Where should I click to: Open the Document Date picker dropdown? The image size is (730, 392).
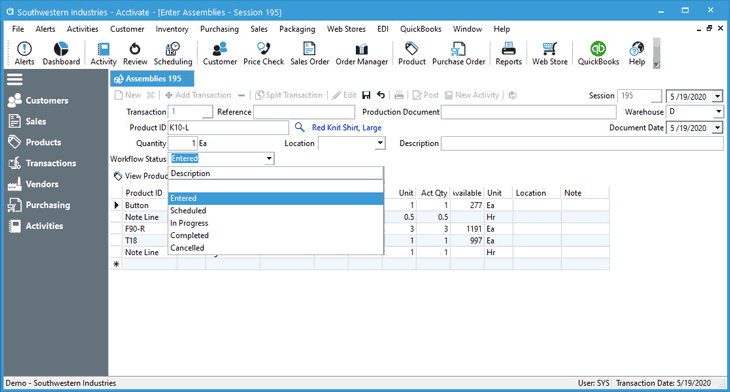pyautogui.click(x=718, y=128)
